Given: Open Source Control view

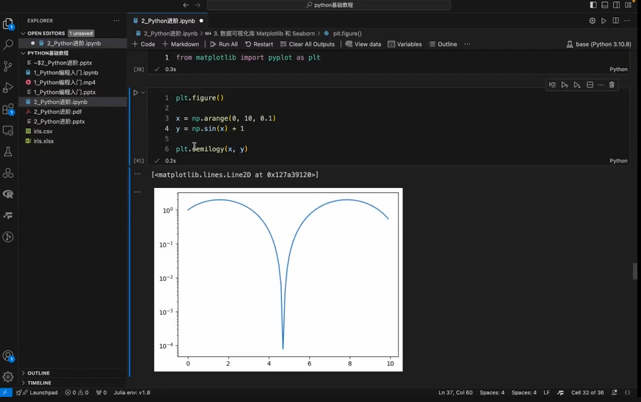Looking at the screenshot, I should (8, 66).
